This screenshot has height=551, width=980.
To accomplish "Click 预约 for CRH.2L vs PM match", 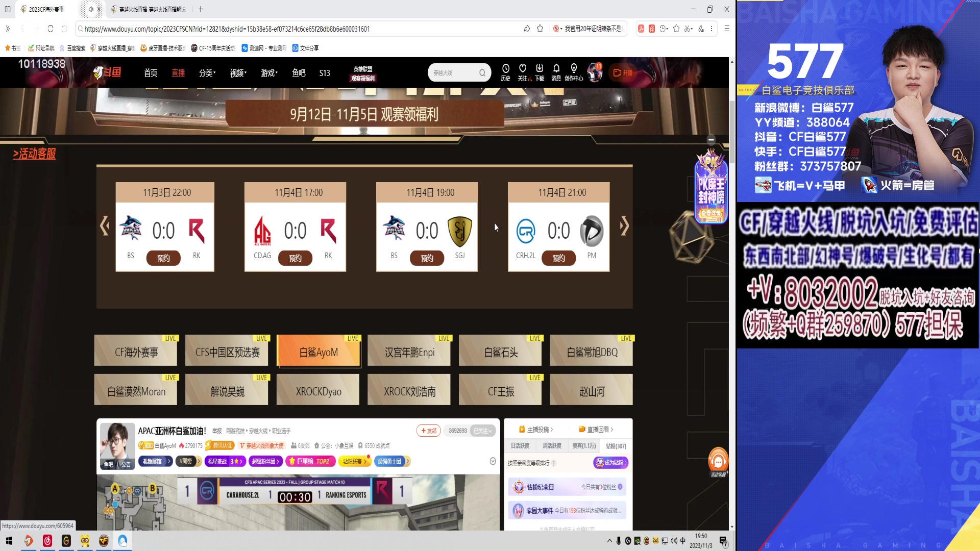I will click(x=558, y=258).
